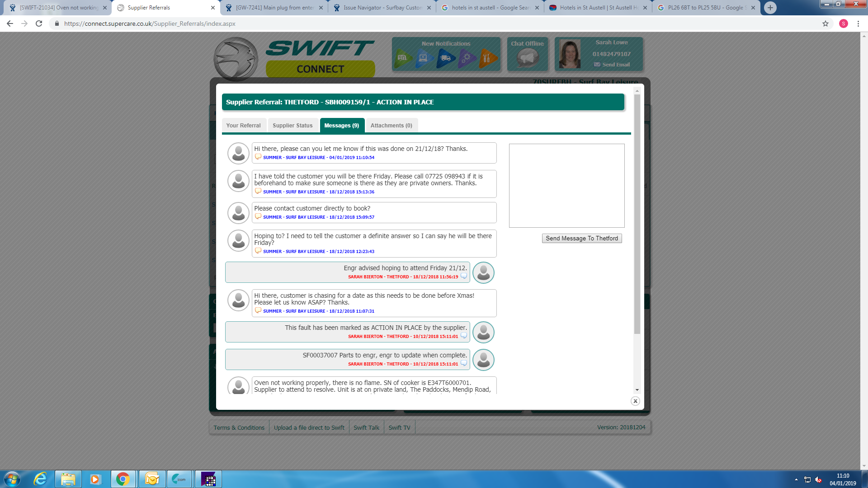Open Internet Explorer from the taskbar
This screenshot has width=868, height=488.
pyautogui.click(x=40, y=479)
